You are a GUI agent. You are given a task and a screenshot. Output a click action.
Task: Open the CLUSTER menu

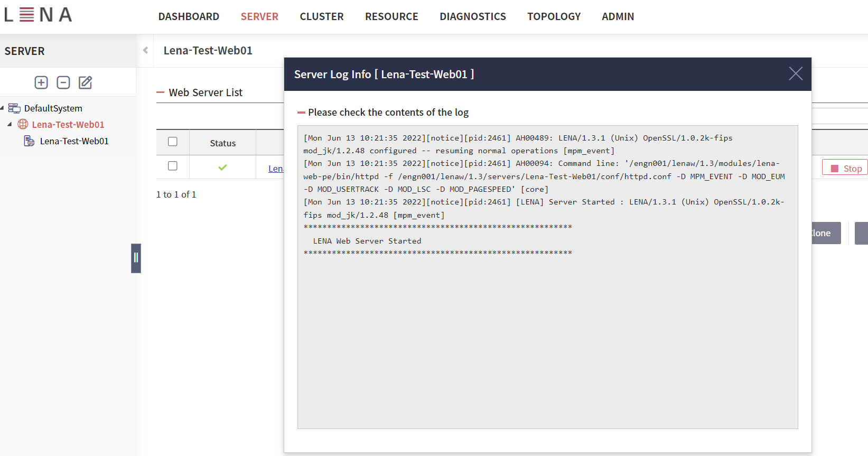click(322, 16)
